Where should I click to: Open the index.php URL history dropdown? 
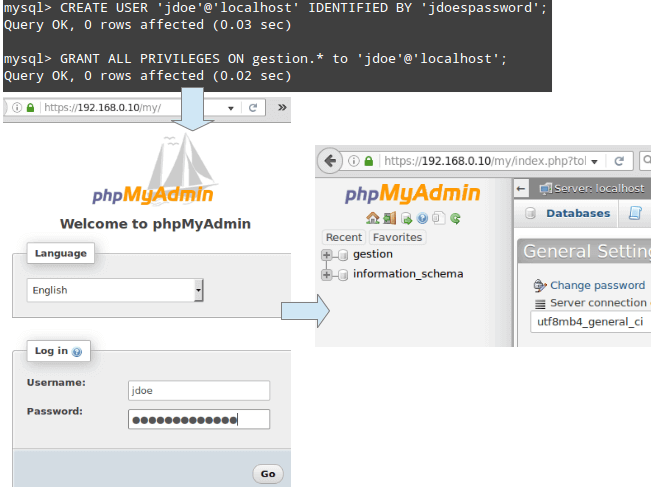[594, 162]
